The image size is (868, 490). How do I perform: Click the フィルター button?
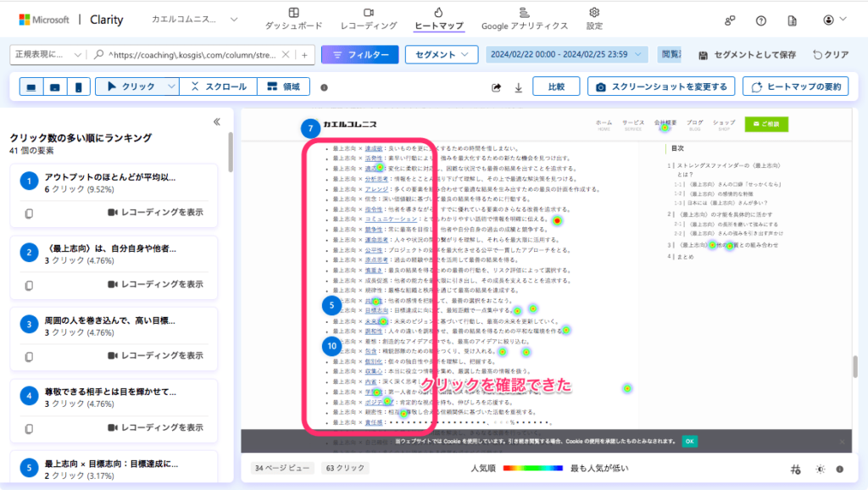point(359,54)
